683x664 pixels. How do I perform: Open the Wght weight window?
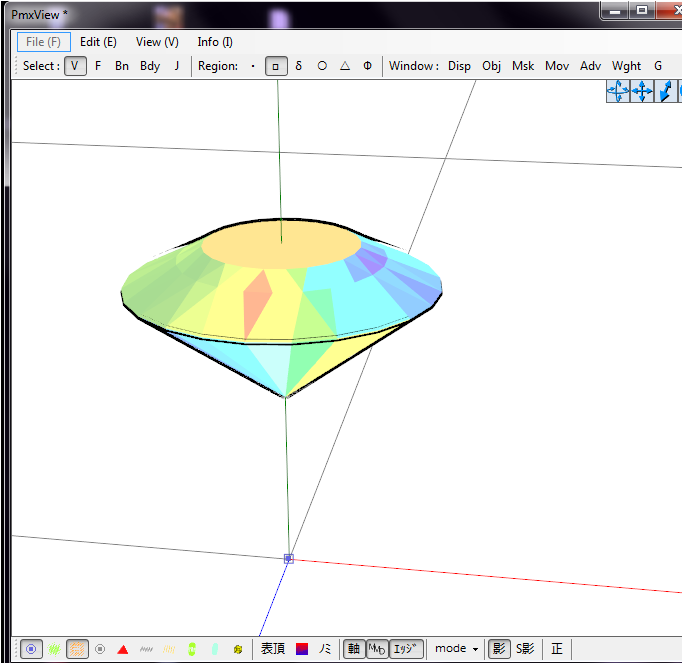(x=626, y=66)
